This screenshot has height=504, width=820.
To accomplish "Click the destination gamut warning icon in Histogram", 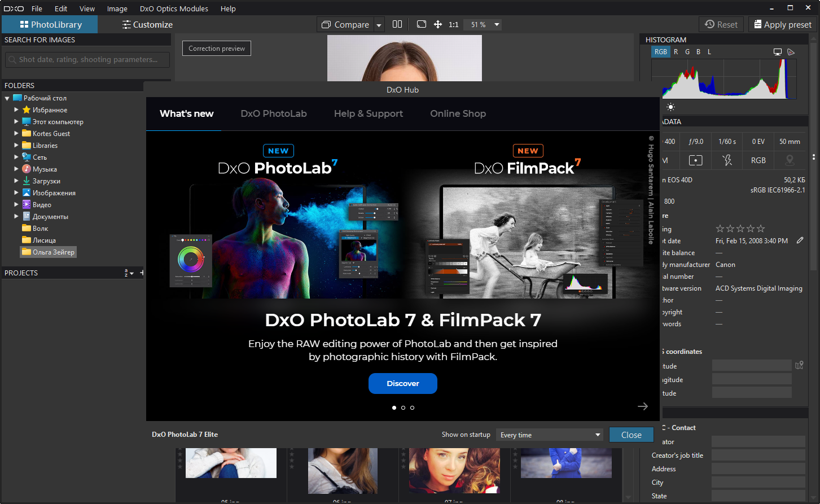I will pyautogui.click(x=791, y=52).
